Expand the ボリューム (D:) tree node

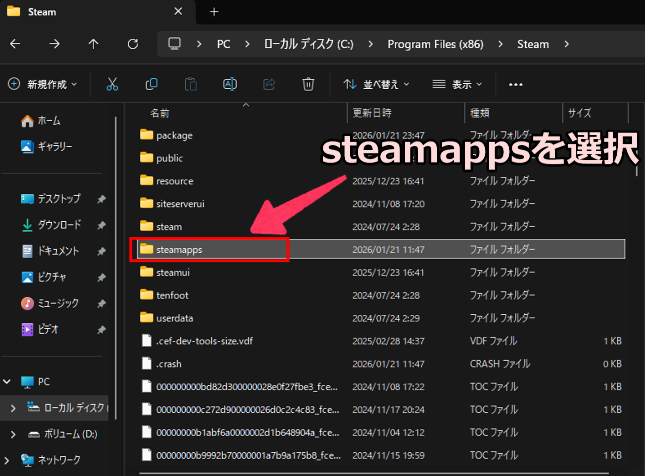point(12,434)
